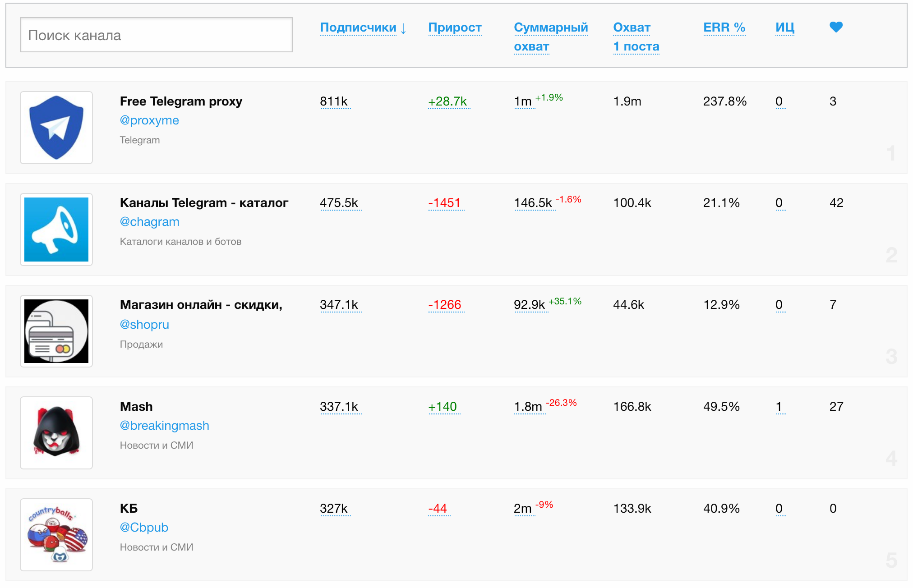Open the @proxyme channel link

(x=149, y=120)
